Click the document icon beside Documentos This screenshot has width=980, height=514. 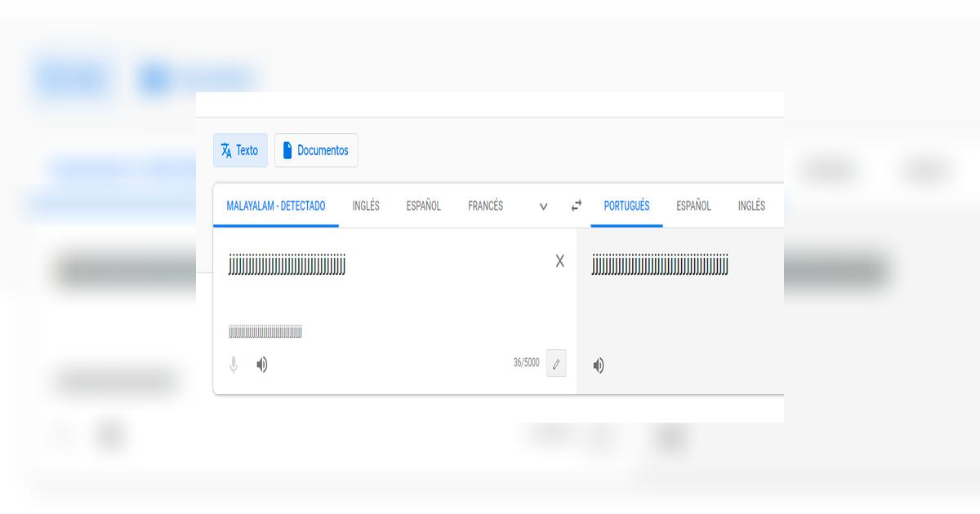tap(287, 151)
